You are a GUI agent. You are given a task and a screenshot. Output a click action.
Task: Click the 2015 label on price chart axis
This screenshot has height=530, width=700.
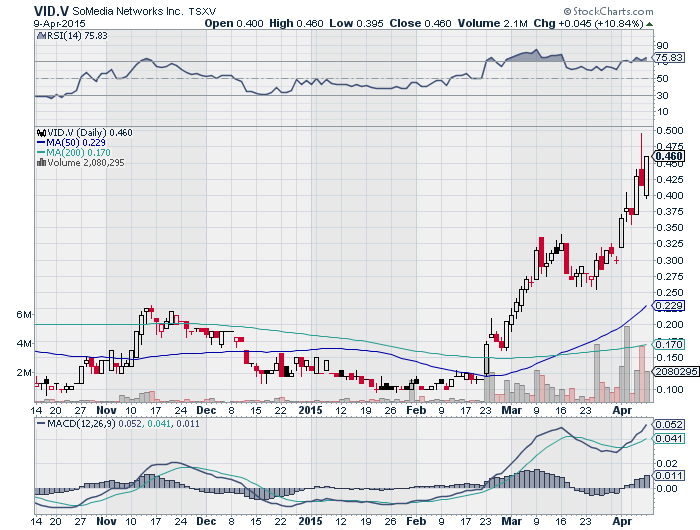[310, 410]
